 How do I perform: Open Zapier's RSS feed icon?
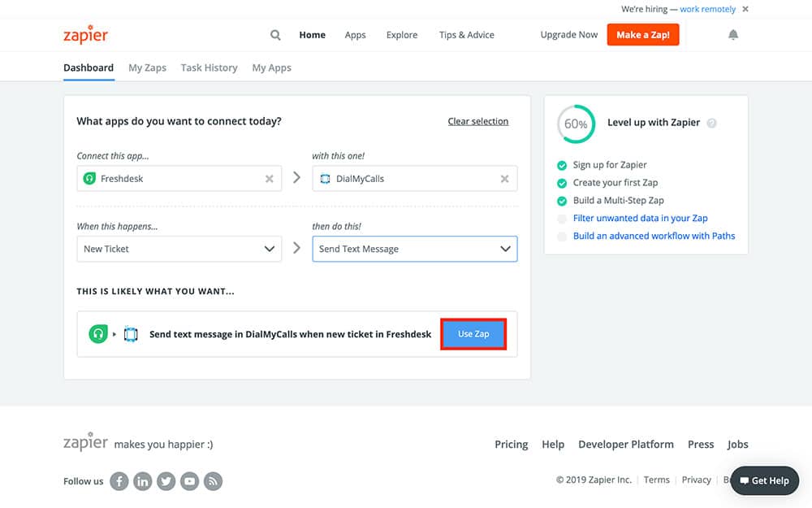coord(214,481)
